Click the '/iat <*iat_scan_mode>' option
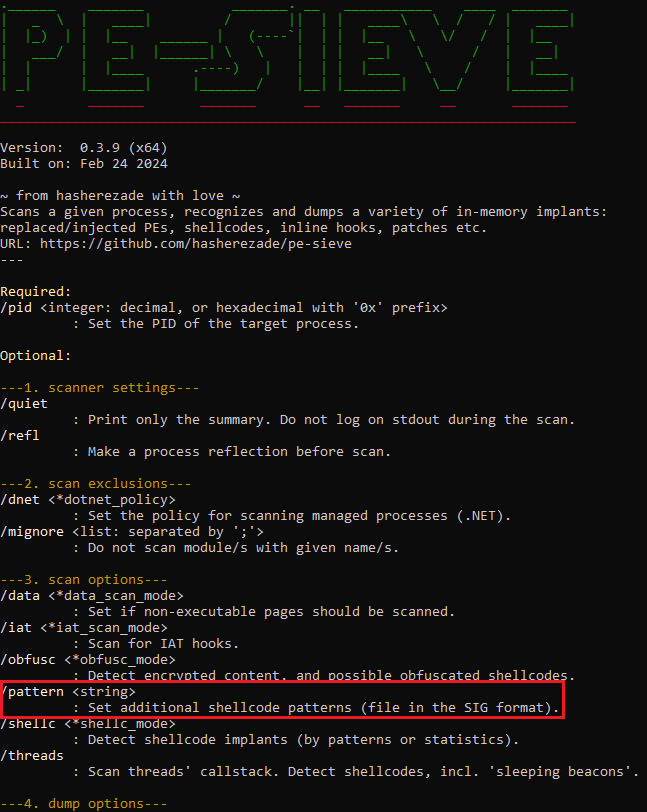The image size is (647, 812). 84,628
